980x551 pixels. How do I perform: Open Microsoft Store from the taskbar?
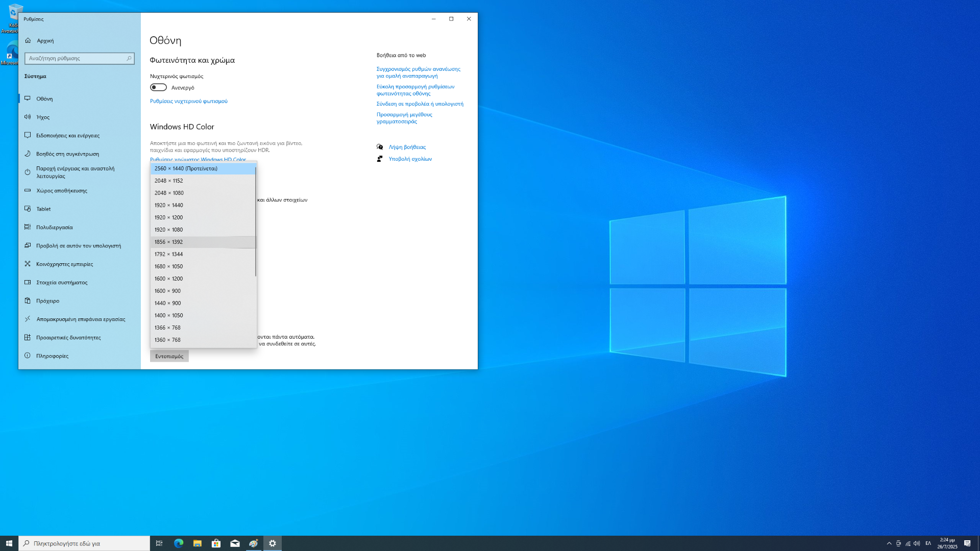click(216, 543)
